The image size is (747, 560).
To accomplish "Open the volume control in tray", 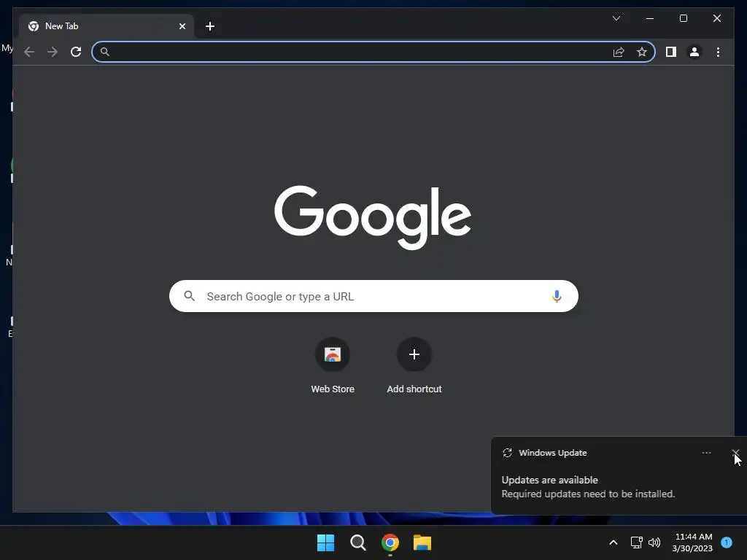I will coord(654,542).
